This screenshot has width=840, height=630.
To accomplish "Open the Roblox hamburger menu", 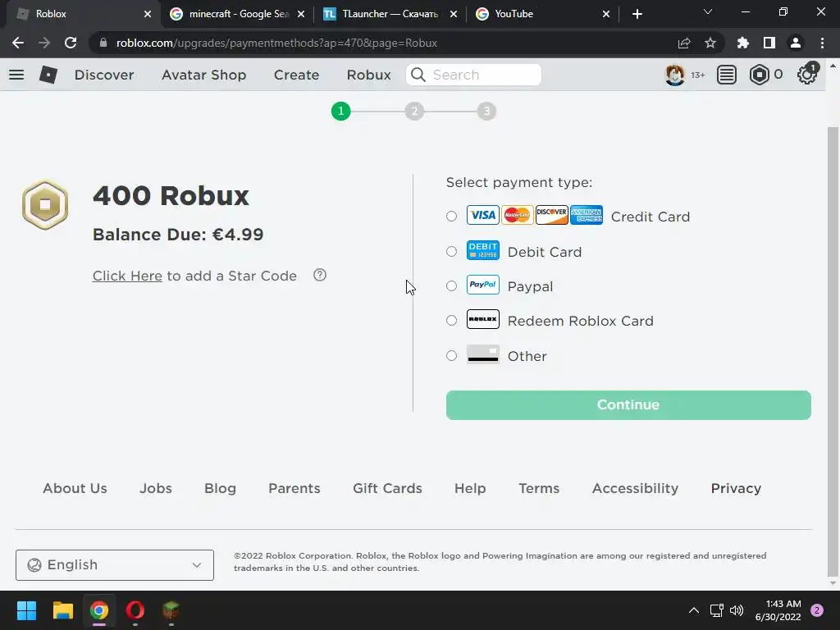I will [16, 75].
